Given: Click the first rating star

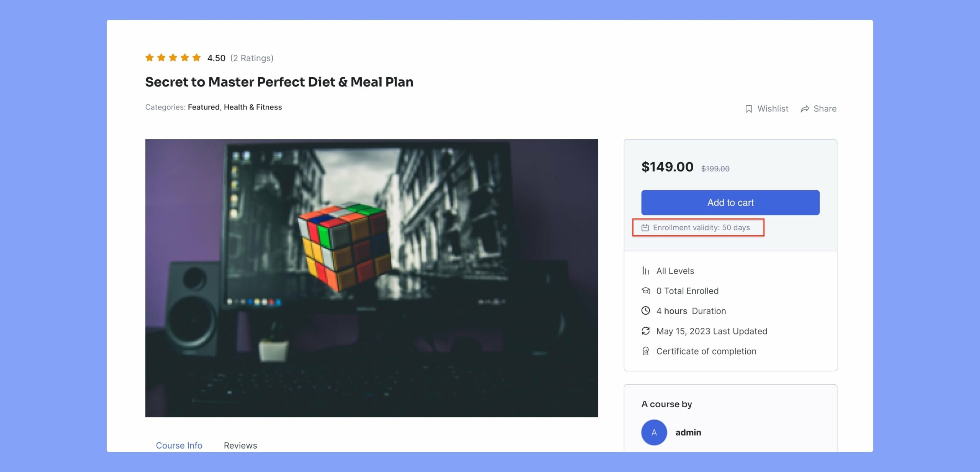Looking at the screenshot, I should [149, 57].
